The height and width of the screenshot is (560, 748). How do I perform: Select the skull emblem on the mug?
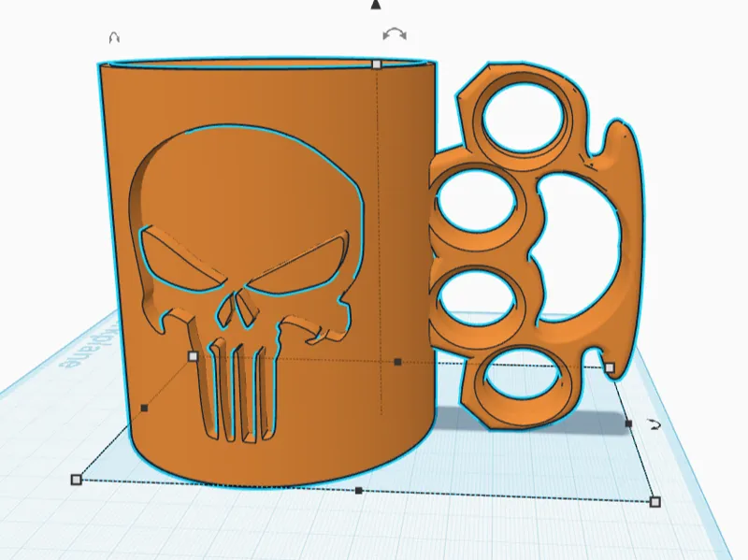(246, 281)
